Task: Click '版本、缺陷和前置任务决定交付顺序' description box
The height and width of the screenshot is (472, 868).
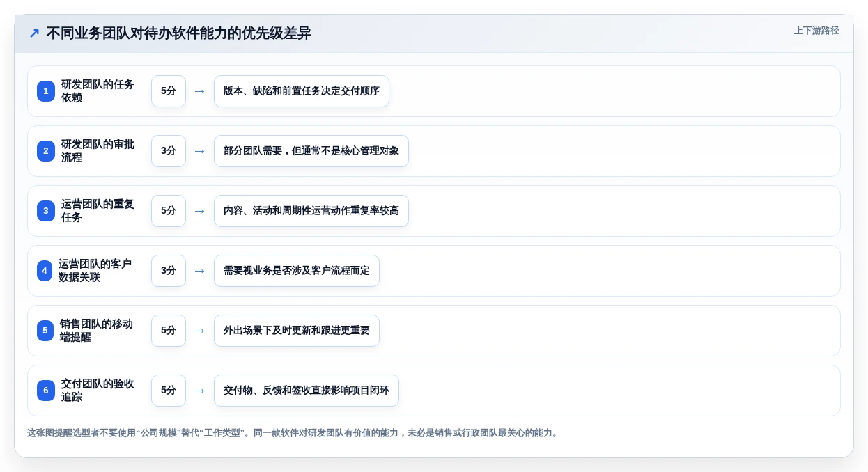Action: (x=302, y=91)
